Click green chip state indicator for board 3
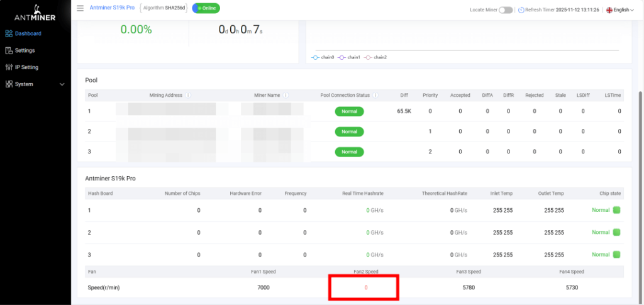The image size is (644, 305). [617, 255]
